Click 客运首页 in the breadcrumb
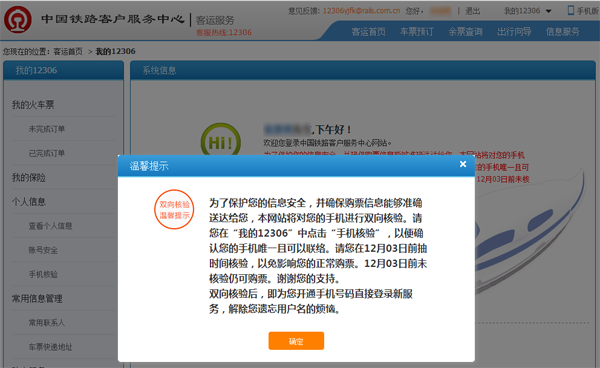Viewport: 600px width, 368px height. click(x=68, y=51)
